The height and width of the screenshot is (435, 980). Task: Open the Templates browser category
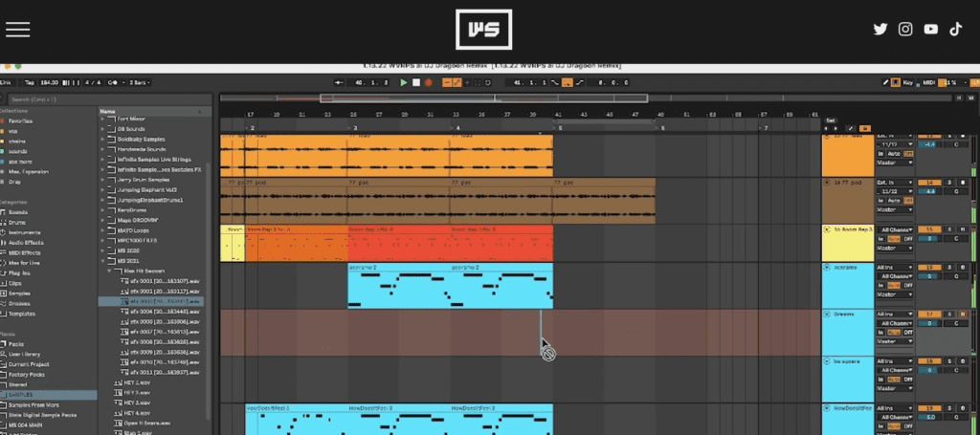(22, 314)
